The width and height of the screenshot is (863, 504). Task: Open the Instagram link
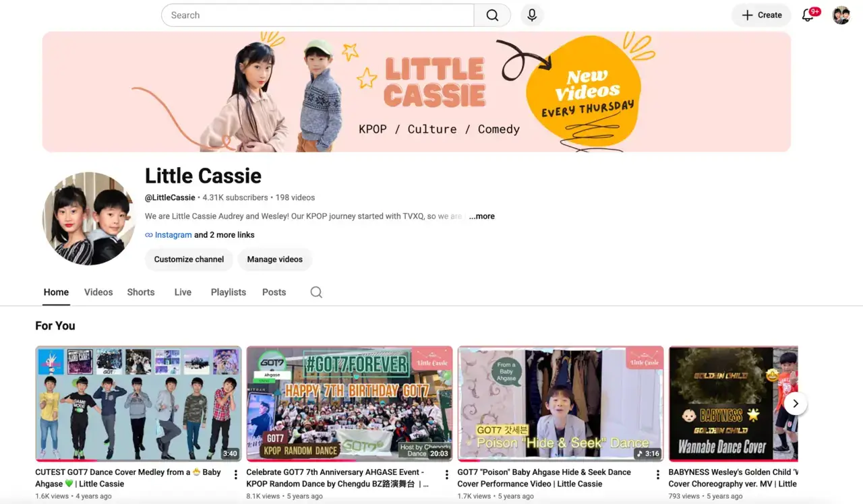click(173, 235)
